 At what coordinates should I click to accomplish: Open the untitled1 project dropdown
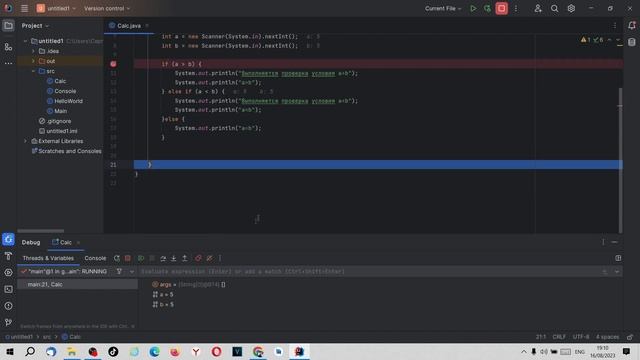[56, 8]
